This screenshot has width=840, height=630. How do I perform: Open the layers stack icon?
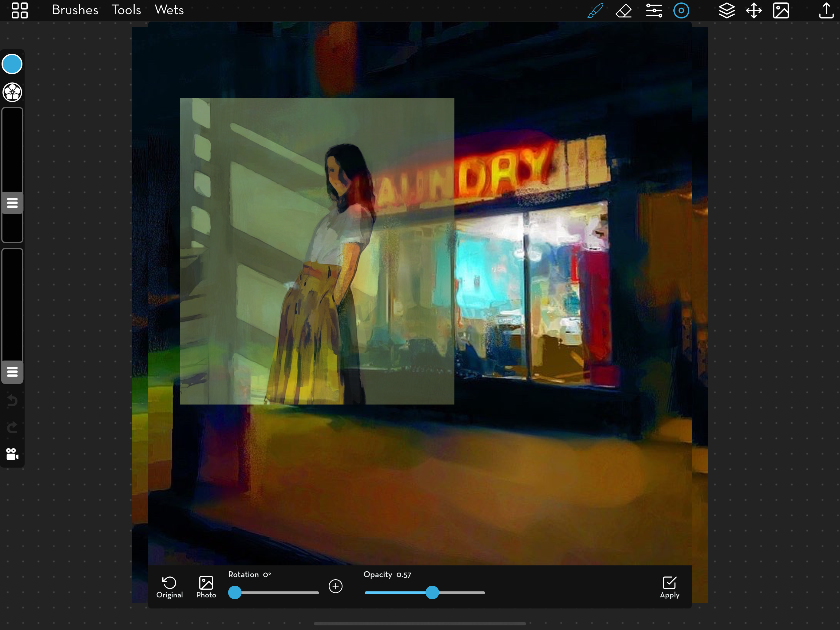pos(727,10)
